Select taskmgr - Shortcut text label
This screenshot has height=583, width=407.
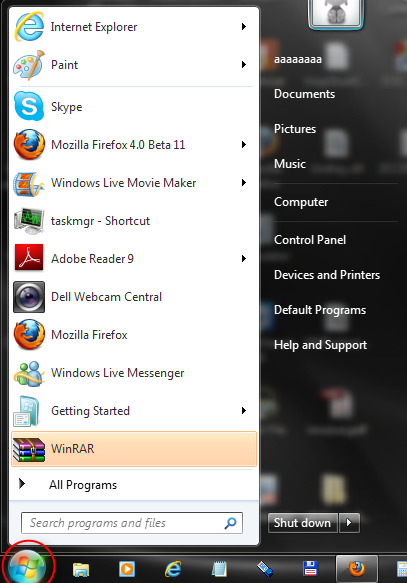coord(100,221)
